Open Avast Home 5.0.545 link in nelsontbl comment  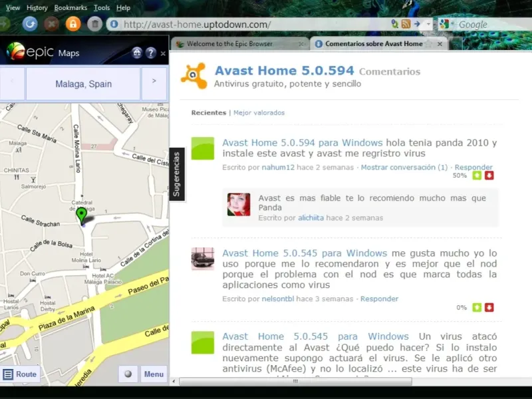point(305,253)
